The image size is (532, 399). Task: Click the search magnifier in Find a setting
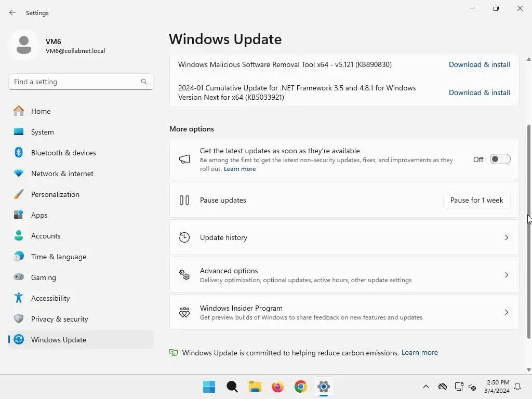pos(144,82)
